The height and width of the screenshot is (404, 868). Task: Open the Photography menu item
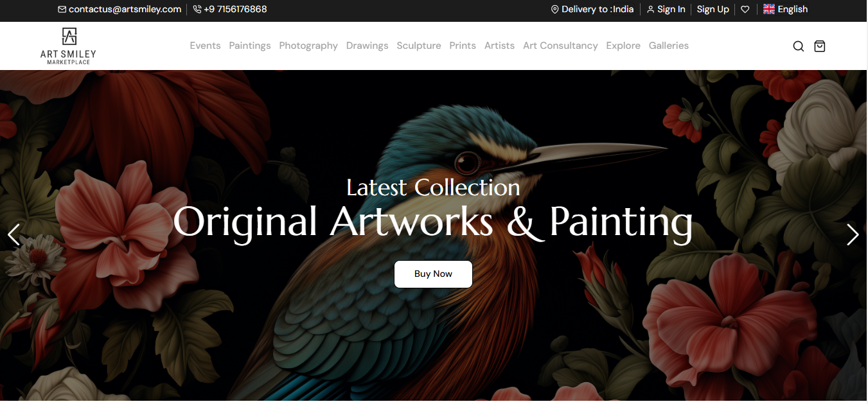click(x=308, y=46)
